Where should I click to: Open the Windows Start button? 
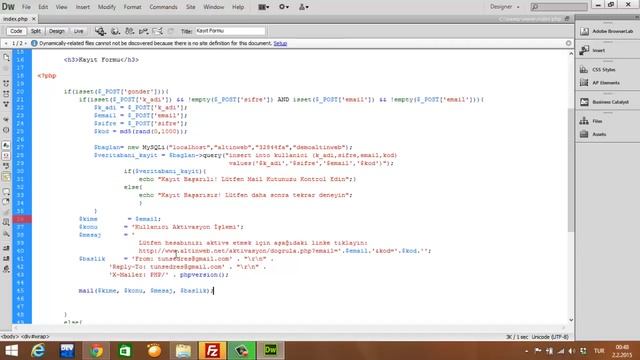11,351
